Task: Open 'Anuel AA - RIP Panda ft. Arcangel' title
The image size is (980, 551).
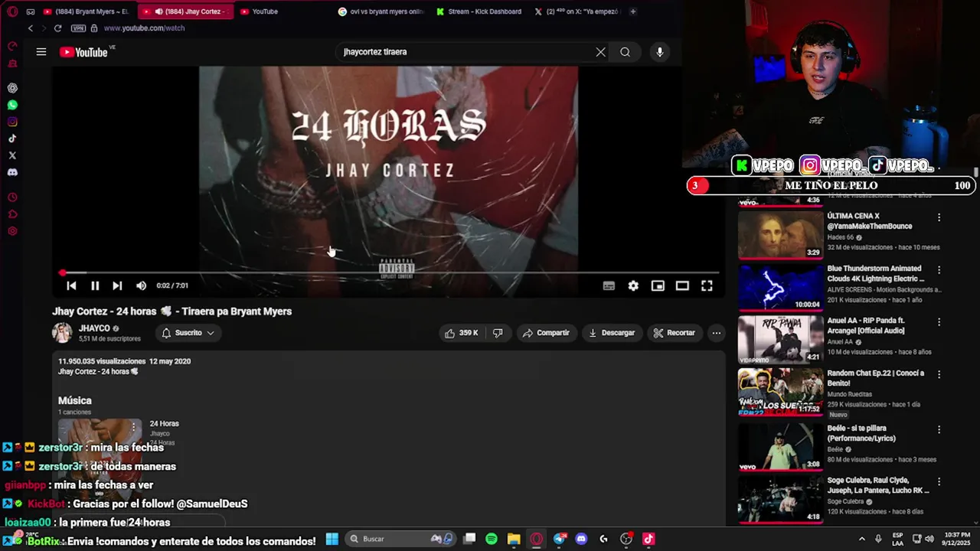Action: pos(866,326)
